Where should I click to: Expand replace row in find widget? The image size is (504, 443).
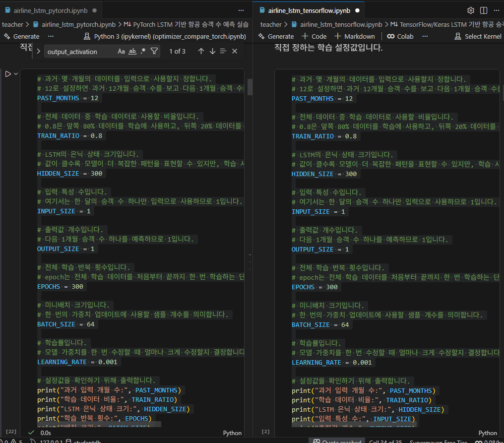39,51
